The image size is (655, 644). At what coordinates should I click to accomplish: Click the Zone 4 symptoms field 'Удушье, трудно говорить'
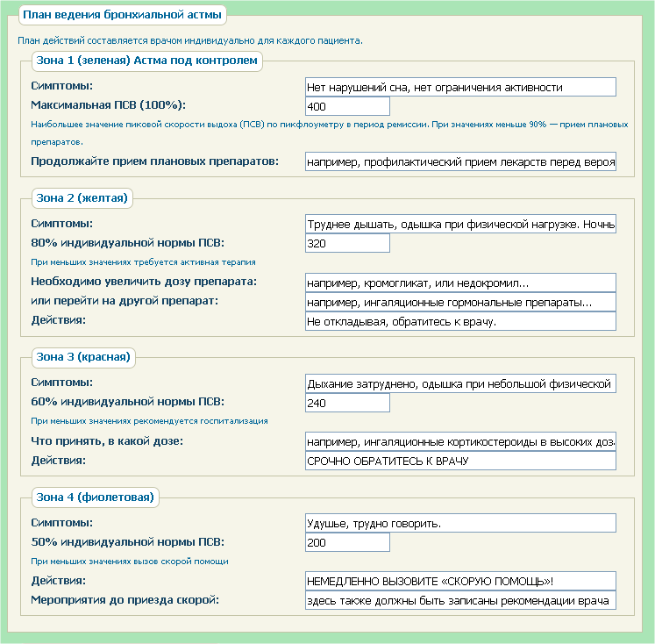tap(460, 523)
